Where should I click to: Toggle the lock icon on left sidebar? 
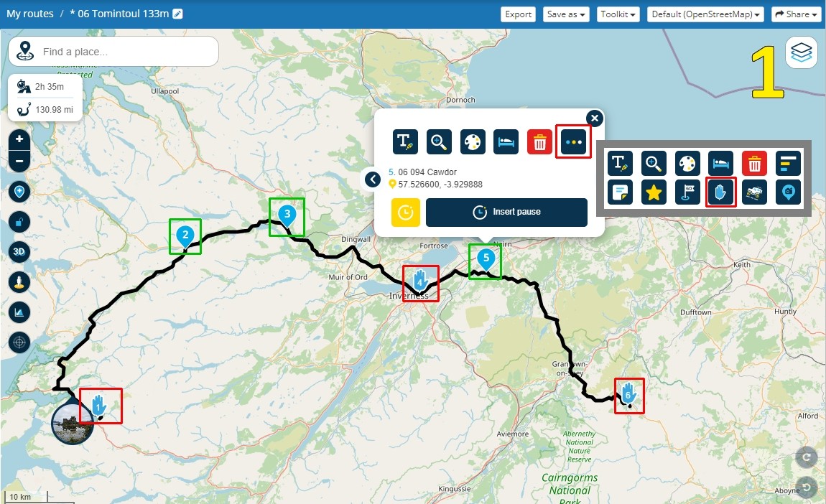(19, 222)
